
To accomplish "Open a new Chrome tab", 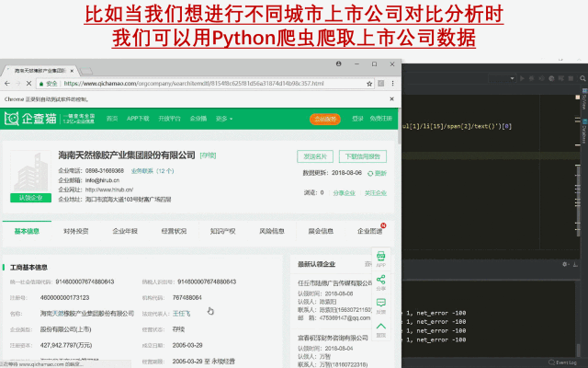I will click(x=85, y=71).
